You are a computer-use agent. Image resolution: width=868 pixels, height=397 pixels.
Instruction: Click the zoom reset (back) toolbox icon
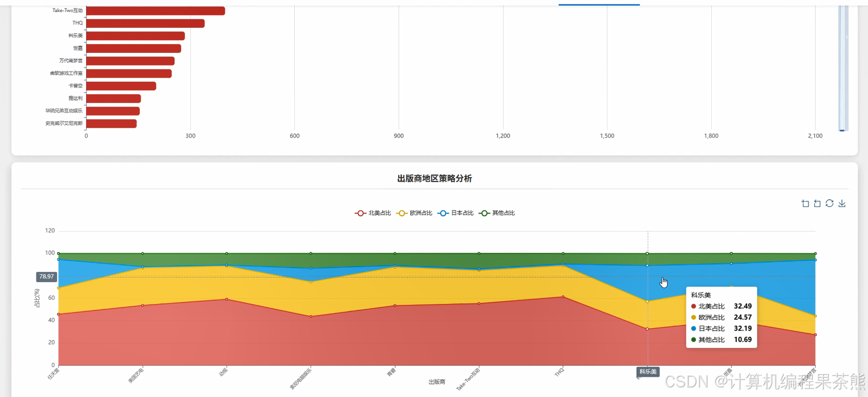point(817,204)
